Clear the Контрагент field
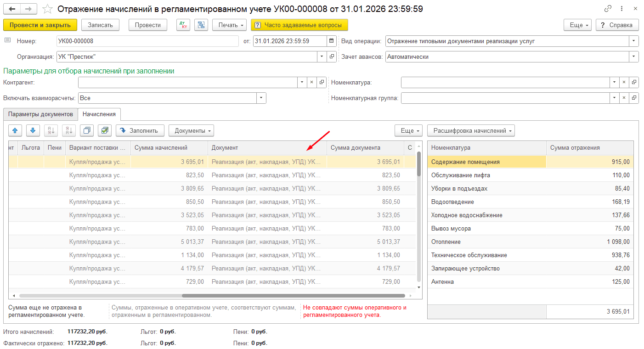This screenshot has height=349, width=644. 311,82
